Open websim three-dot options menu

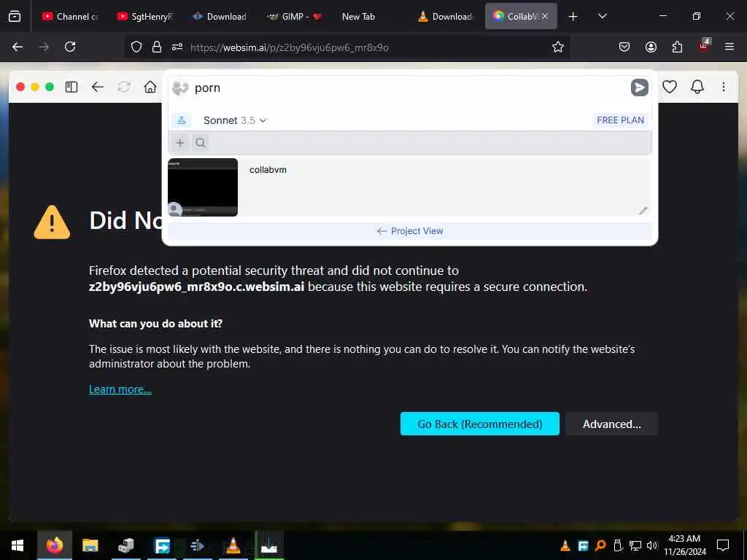pyautogui.click(x=723, y=87)
